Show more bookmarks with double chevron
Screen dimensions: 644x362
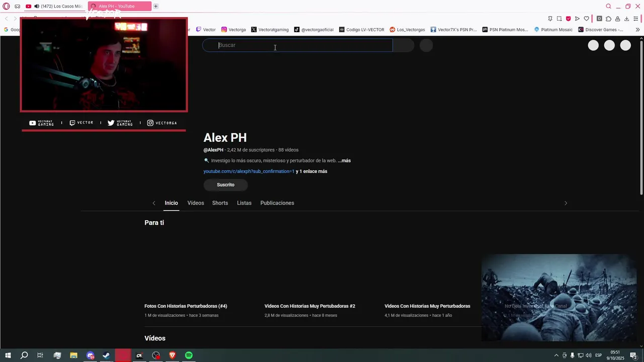(x=637, y=30)
